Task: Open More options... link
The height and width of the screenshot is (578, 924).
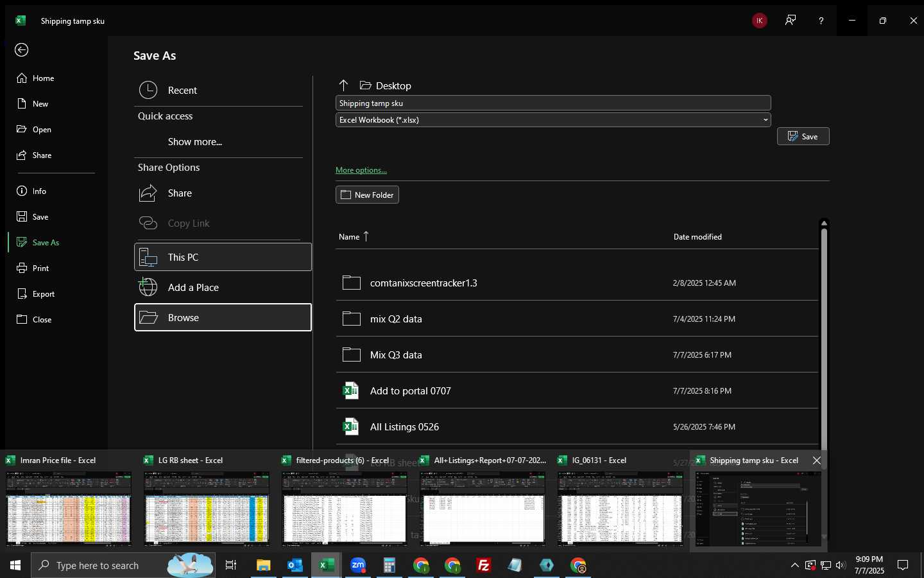Action: click(361, 170)
